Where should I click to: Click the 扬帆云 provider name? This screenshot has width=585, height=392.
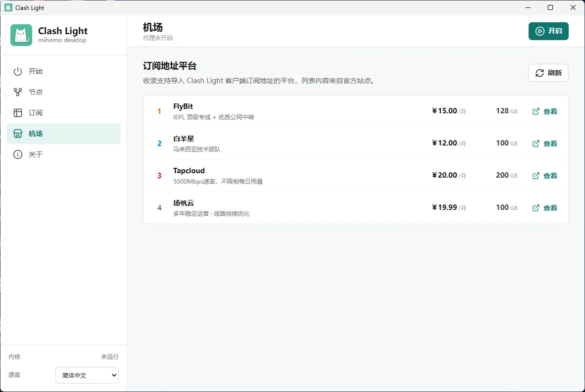click(x=184, y=203)
